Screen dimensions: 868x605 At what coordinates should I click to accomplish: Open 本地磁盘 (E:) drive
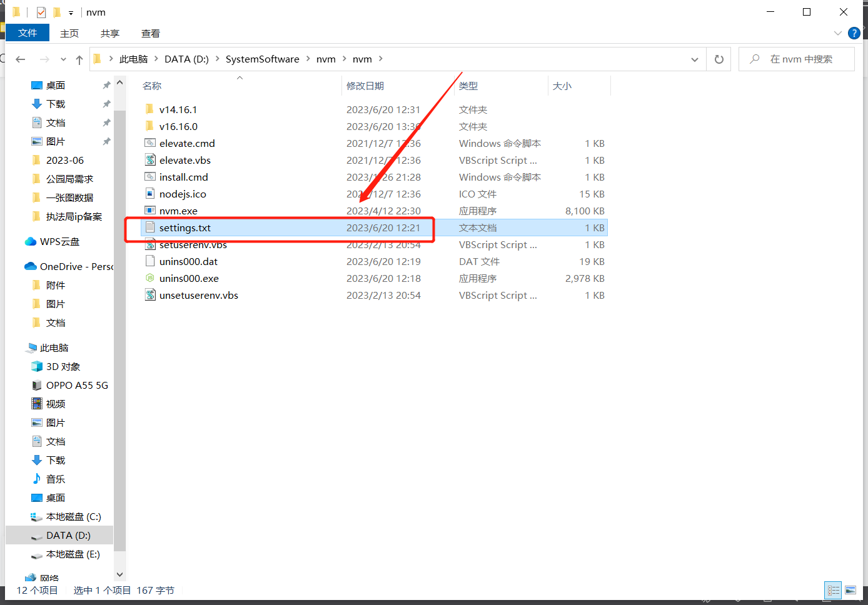tap(73, 554)
